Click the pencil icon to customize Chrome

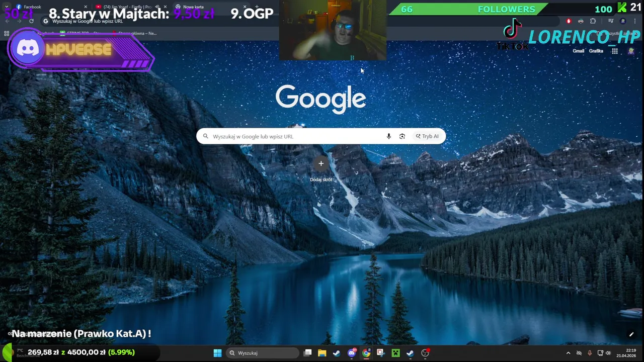pos(631,334)
